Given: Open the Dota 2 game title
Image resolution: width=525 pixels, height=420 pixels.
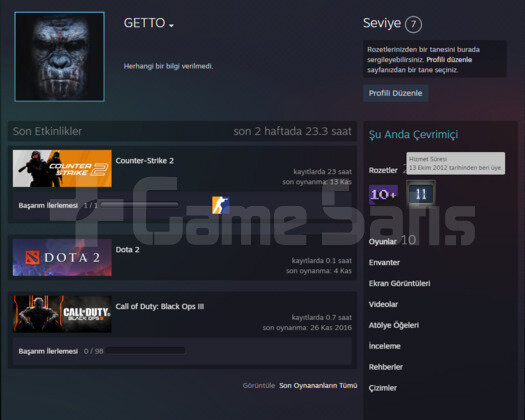Looking at the screenshot, I should pyautogui.click(x=128, y=250).
